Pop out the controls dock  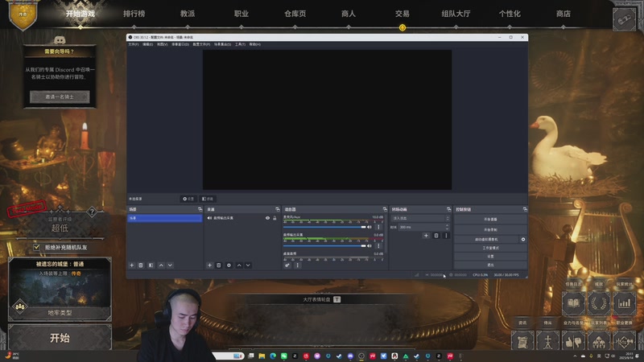(x=525, y=209)
